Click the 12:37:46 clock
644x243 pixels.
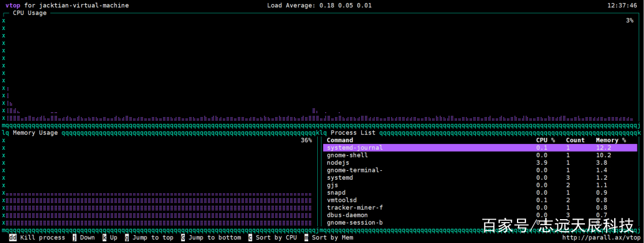(x=622, y=5)
